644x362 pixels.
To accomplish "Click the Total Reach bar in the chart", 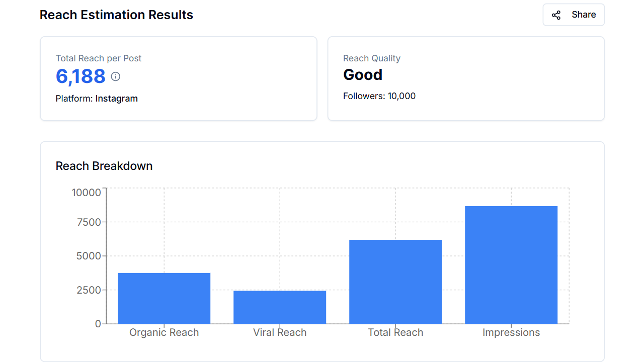I will (x=395, y=282).
